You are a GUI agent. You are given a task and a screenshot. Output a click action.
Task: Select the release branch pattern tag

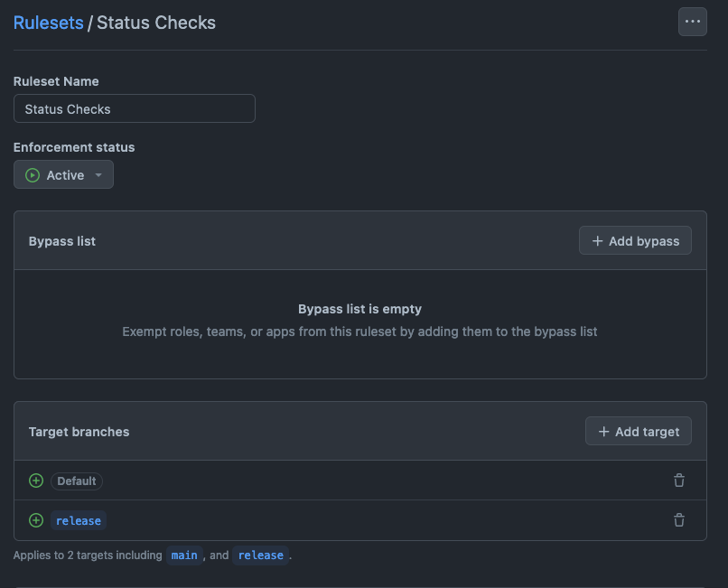(x=79, y=521)
